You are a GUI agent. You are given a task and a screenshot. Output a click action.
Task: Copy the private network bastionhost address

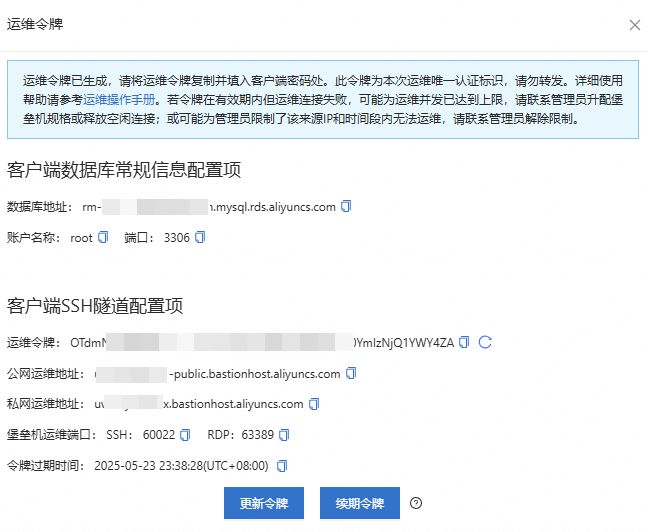[314, 404]
